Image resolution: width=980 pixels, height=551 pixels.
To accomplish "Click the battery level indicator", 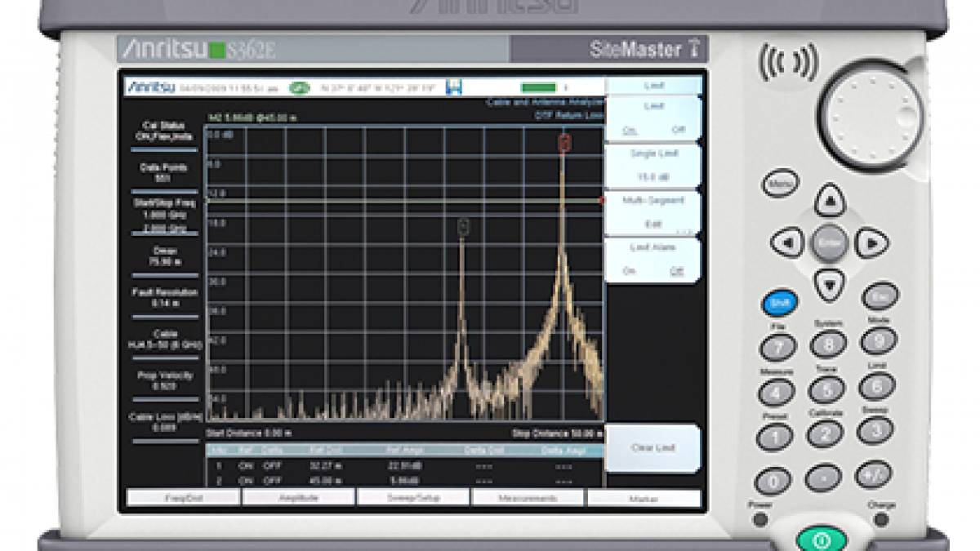I will pos(539,87).
